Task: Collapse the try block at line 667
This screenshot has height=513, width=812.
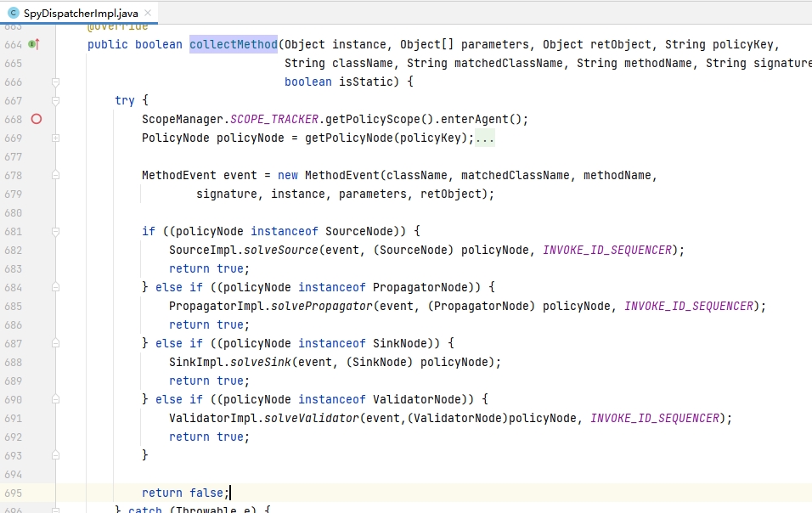Action: 56,100
